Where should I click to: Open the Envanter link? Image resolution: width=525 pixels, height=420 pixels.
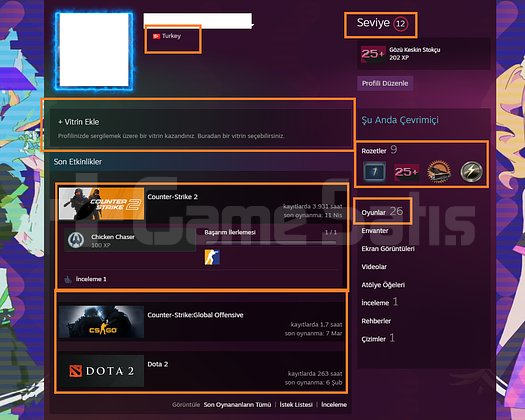click(x=375, y=231)
